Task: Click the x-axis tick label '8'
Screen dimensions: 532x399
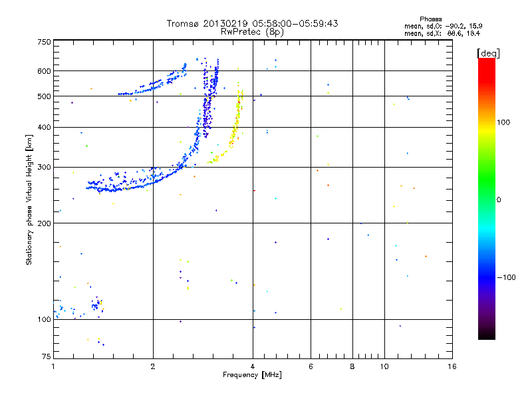Action: coord(352,366)
